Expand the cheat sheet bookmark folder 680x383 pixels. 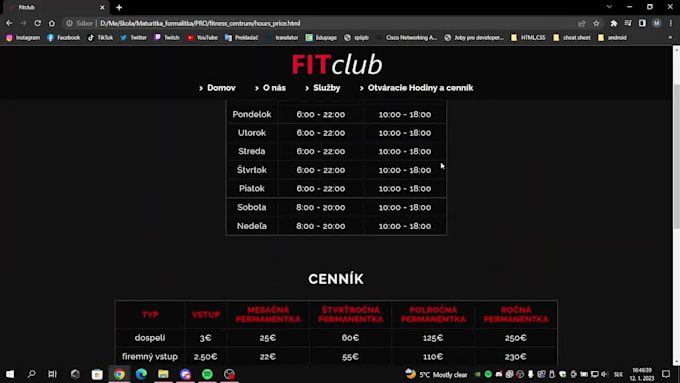click(572, 38)
